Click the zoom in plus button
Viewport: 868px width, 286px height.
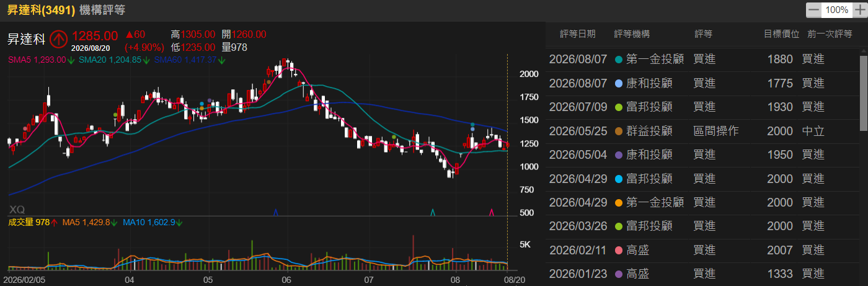pos(859,10)
